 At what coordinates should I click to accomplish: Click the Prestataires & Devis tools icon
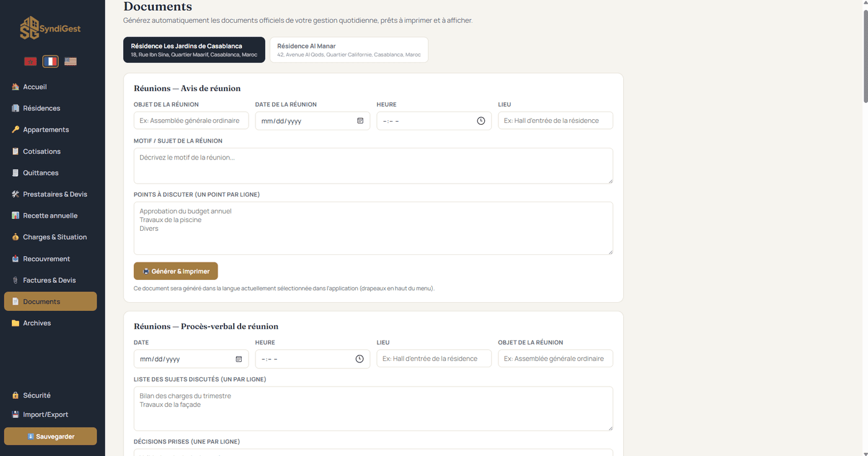(x=15, y=194)
